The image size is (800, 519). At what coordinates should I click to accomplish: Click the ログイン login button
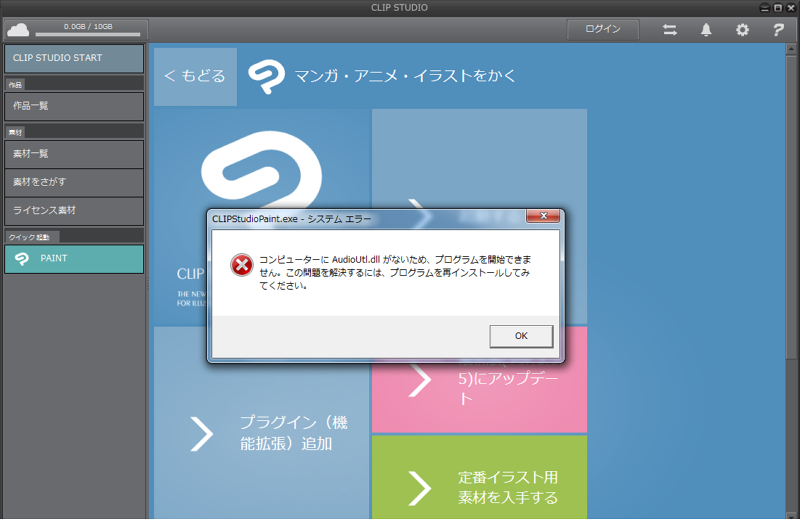pyautogui.click(x=603, y=30)
